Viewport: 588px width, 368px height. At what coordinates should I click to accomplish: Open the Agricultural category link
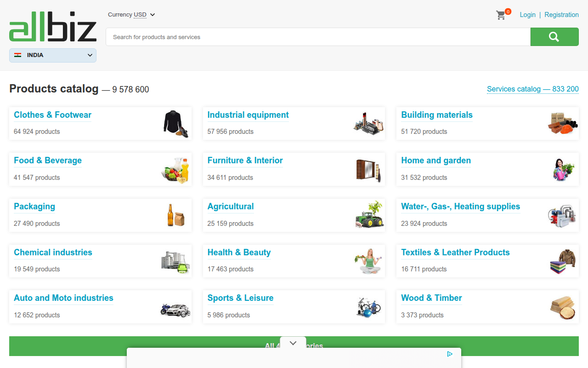click(x=231, y=207)
